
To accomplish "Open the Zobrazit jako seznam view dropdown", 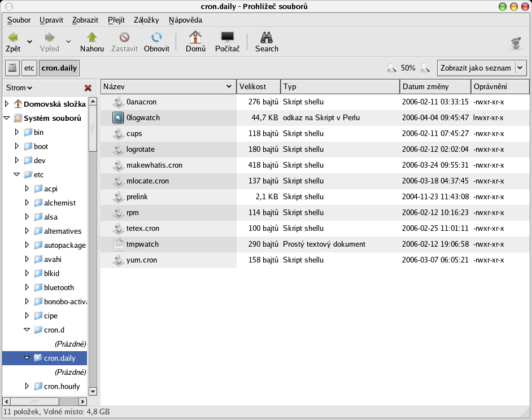I will click(482, 68).
